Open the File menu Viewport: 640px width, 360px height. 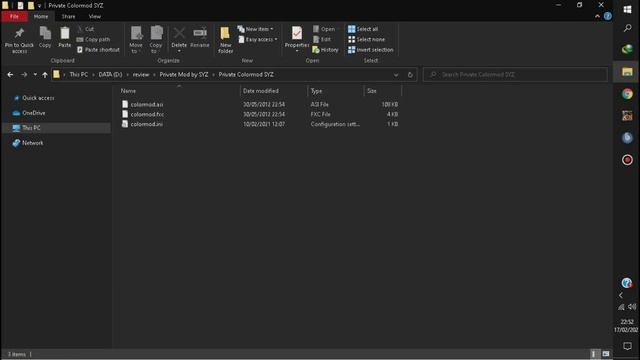[x=14, y=16]
